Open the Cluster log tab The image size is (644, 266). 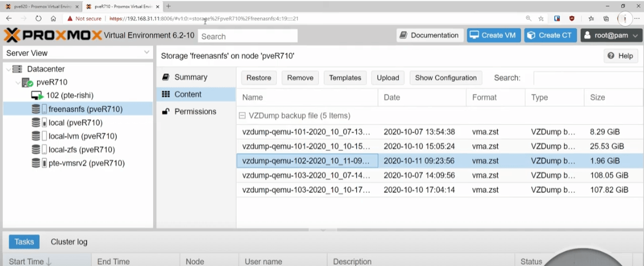(x=69, y=242)
